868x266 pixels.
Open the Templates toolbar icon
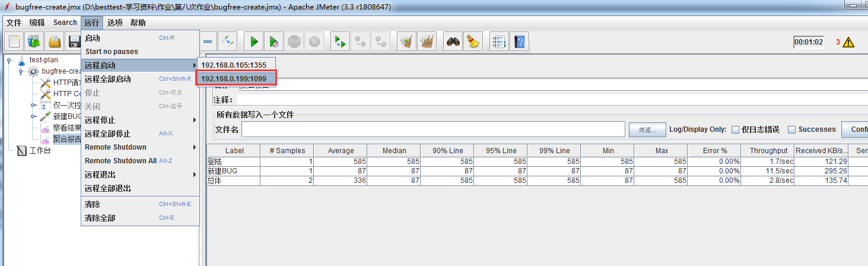34,42
